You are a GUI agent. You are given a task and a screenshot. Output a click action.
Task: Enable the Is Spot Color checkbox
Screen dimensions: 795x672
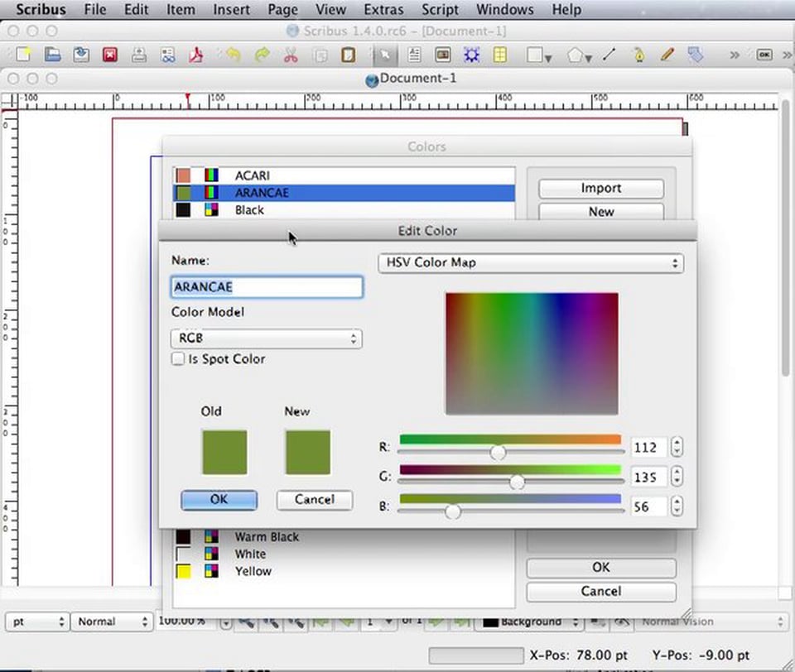[x=178, y=359]
